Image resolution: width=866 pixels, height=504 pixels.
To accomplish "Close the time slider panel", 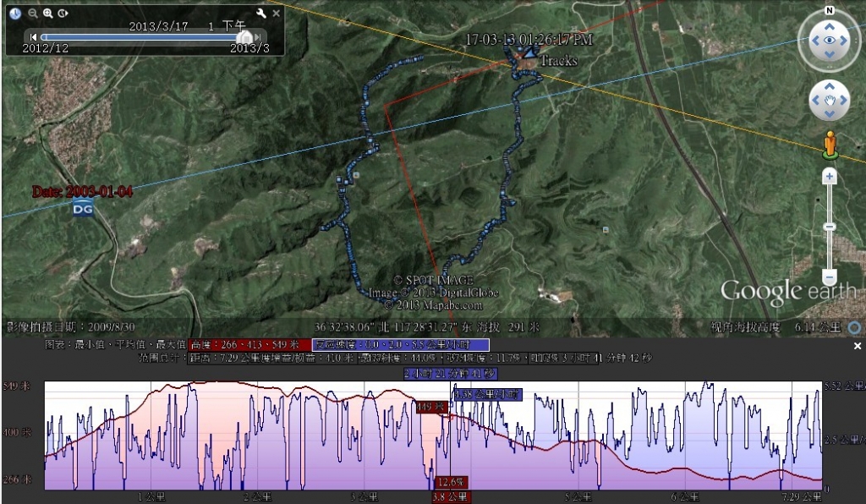I will coord(276,14).
